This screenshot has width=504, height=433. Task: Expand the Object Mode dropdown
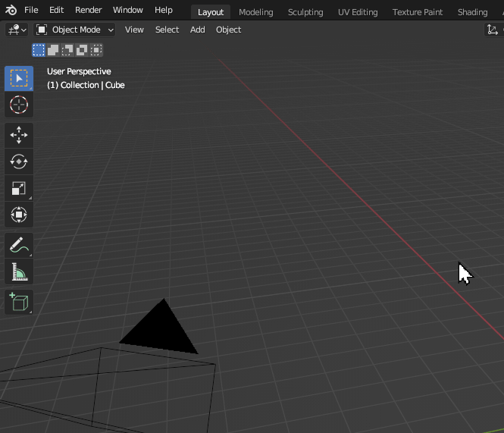[x=75, y=30]
